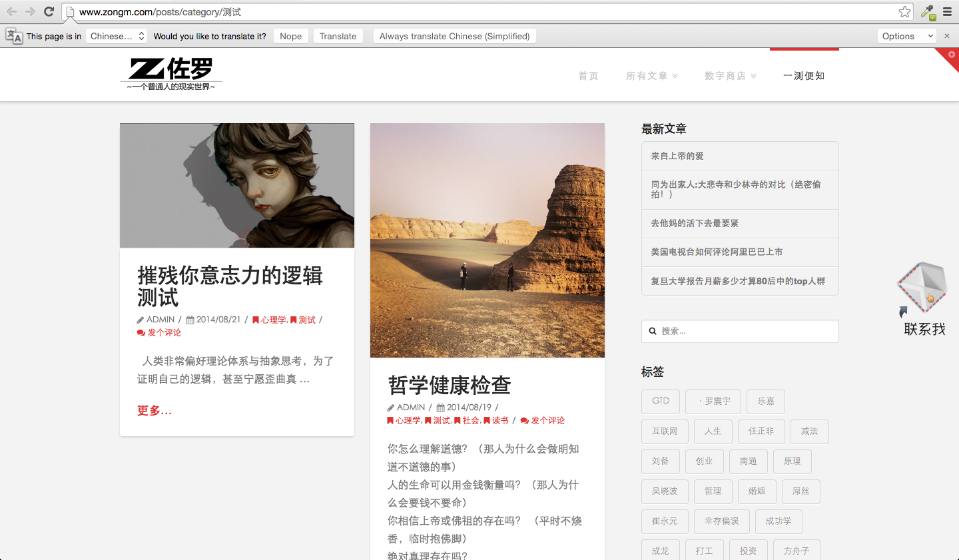959x560 pixels.
Task: Click the 崔永元 tag
Action: pyautogui.click(x=665, y=521)
